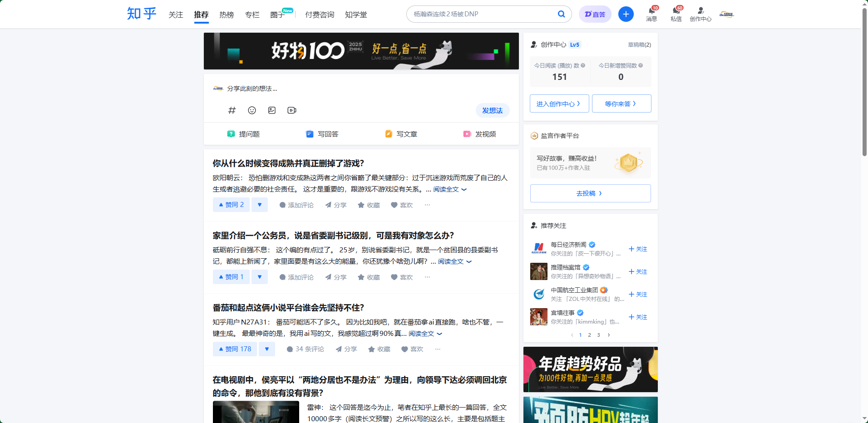The height and width of the screenshot is (423, 868).
Task: Click the blue plus create button
Action: (x=626, y=14)
